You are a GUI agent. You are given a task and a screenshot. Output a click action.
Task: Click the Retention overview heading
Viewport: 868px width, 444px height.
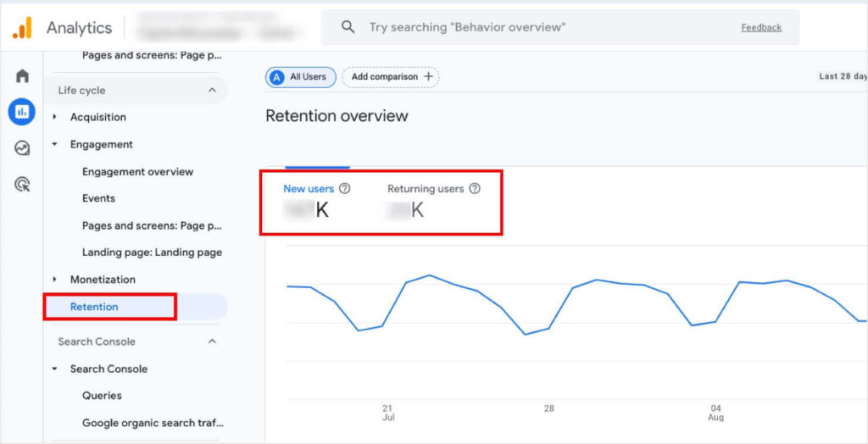(x=337, y=116)
